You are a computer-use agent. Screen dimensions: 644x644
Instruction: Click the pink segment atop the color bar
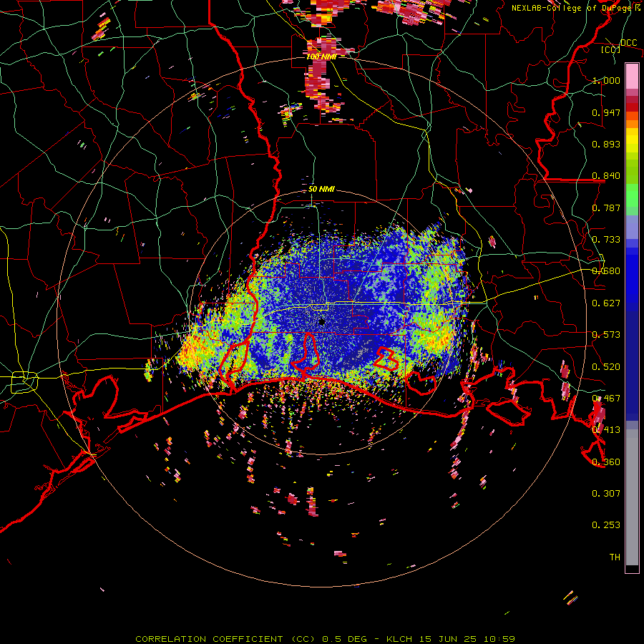click(x=632, y=76)
